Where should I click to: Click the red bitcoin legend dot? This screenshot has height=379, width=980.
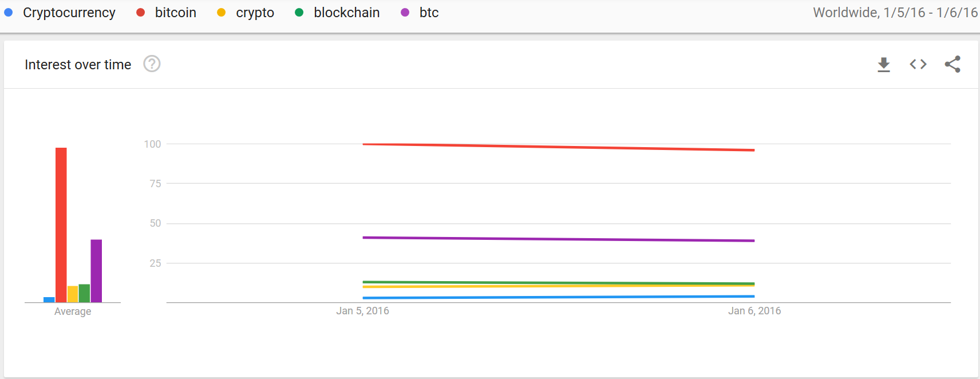coord(141,13)
